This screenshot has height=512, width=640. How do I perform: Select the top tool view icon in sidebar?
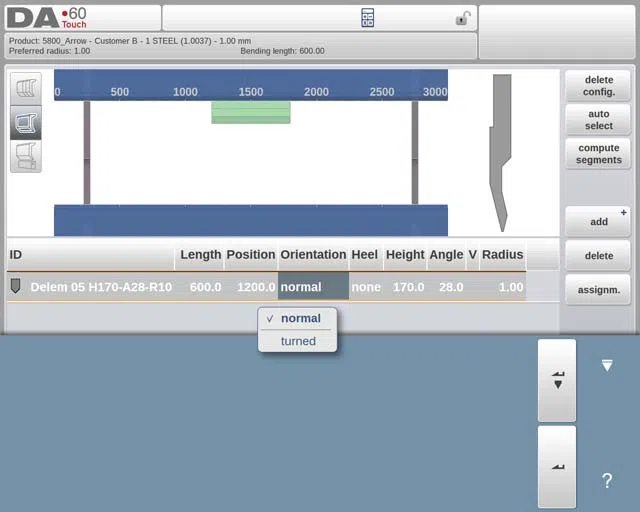(x=26, y=89)
